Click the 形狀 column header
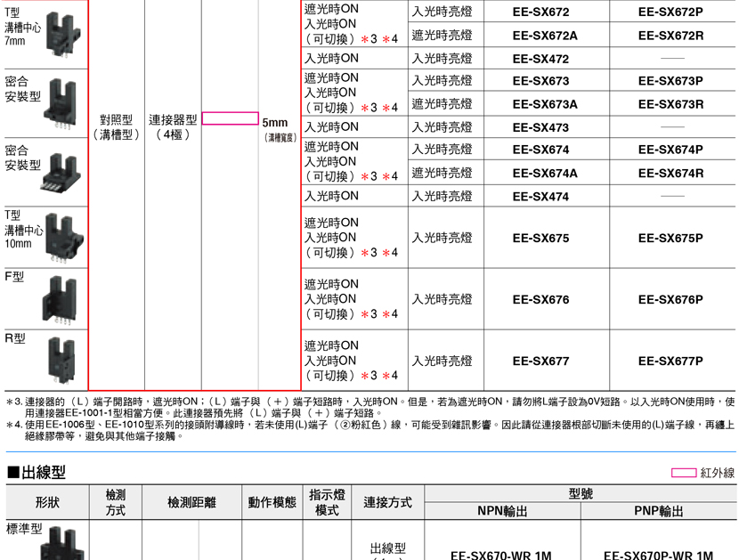The height and width of the screenshot is (560, 739). 47,502
